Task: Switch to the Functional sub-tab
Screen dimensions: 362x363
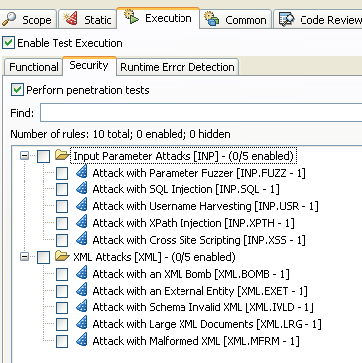Action: (x=33, y=67)
